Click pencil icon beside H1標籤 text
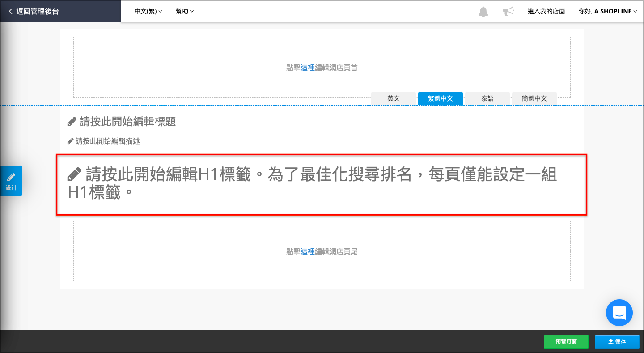 [x=74, y=174]
